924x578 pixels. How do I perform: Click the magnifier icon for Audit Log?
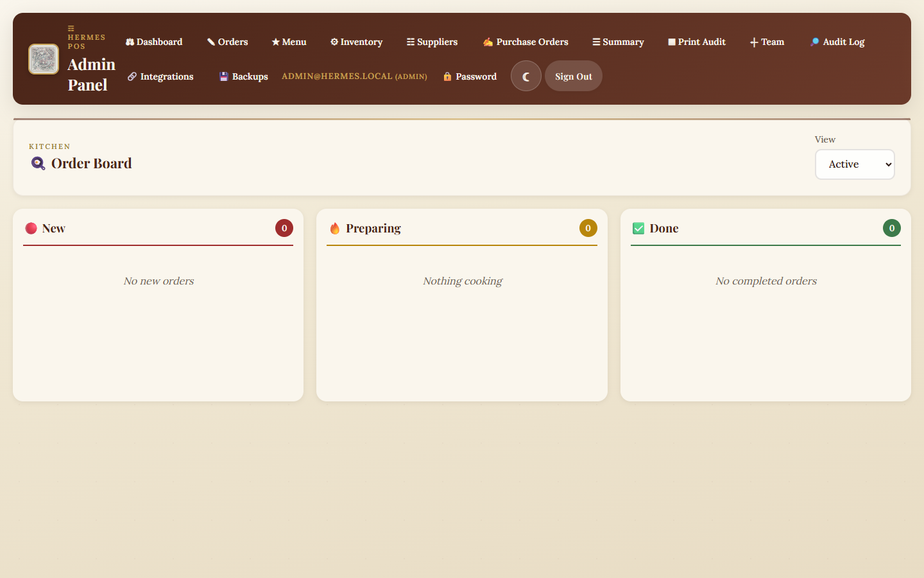[x=814, y=42]
